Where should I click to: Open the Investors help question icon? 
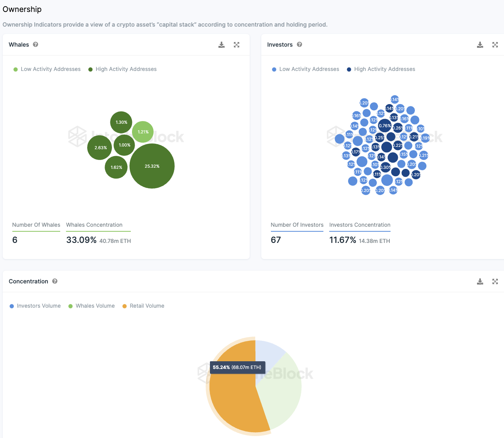[299, 44]
